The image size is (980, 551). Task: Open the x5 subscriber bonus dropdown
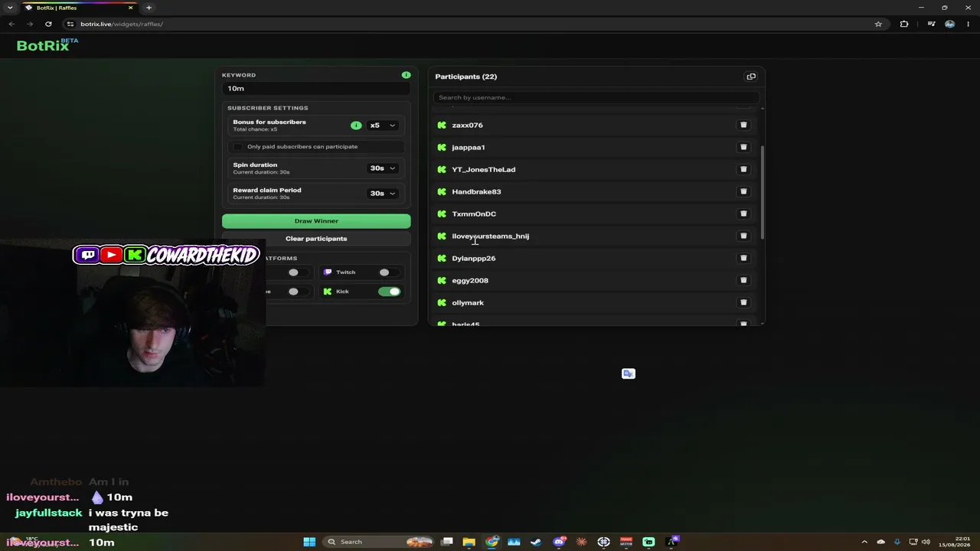[383, 126]
